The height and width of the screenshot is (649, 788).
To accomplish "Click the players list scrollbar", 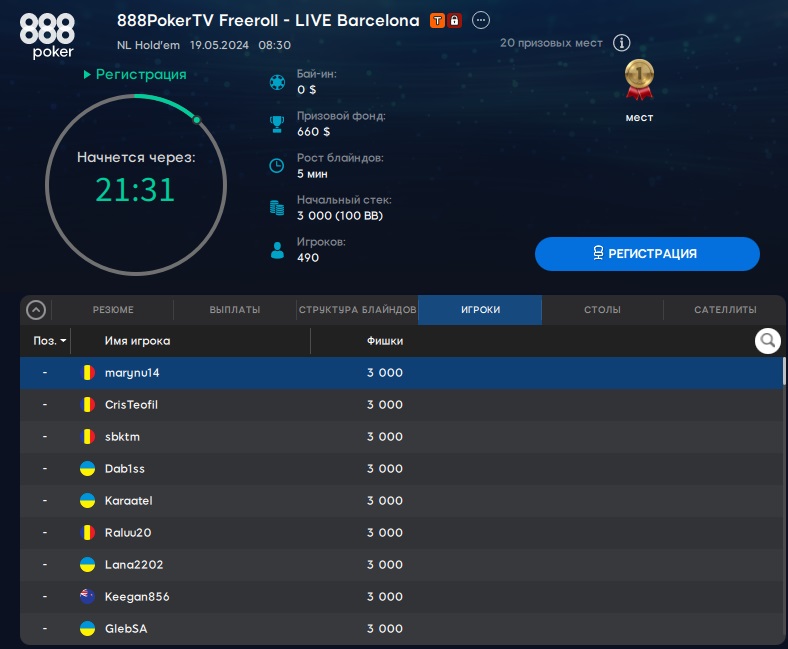I will click(x=783, y=371).
